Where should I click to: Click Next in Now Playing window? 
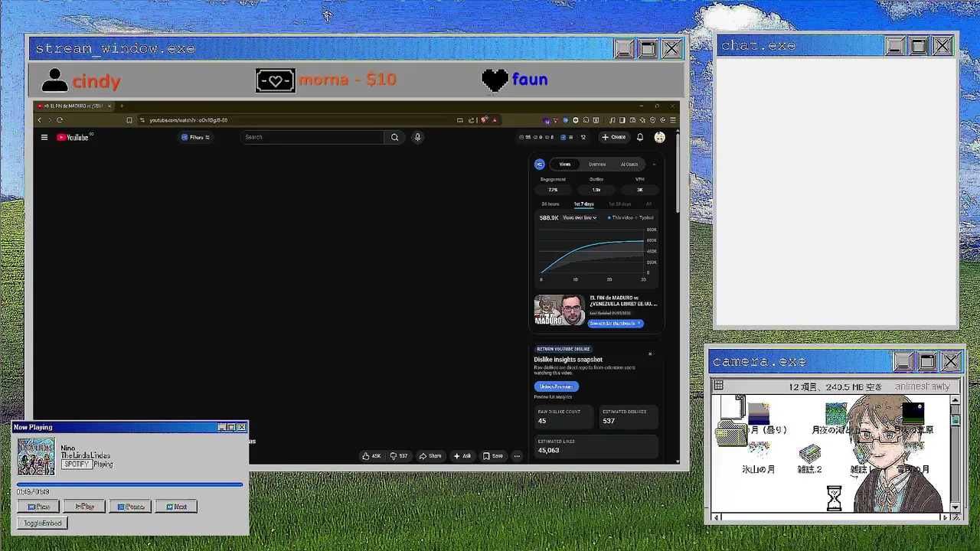tap(176, 507)
